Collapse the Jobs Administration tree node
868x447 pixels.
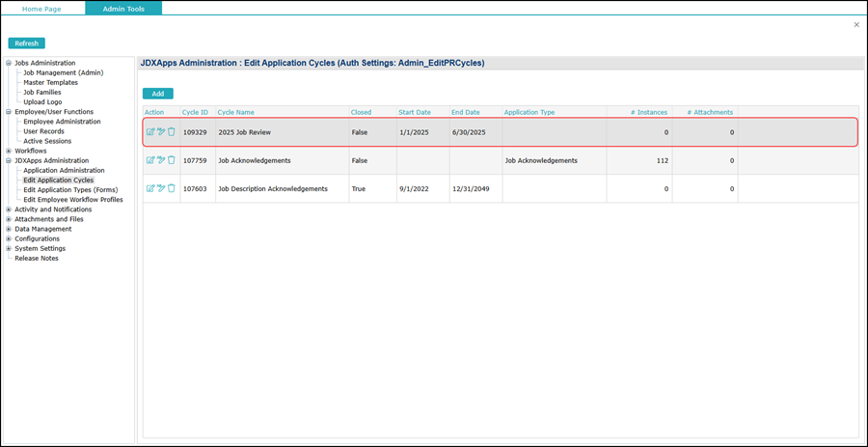(x=9, y=64)
